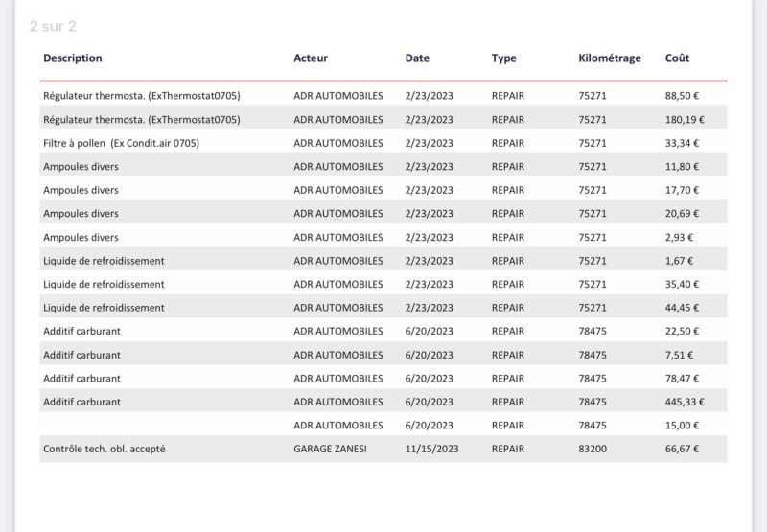This screenshot has width=767, height=532.
Task: Select the 83200 mileage value
Action: (x=593, y=449)
